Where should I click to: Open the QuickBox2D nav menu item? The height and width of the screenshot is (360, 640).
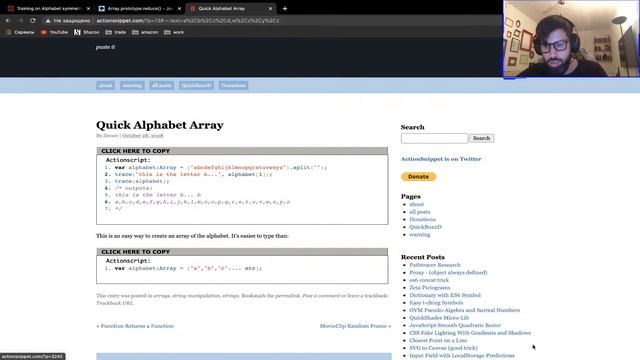196,85
